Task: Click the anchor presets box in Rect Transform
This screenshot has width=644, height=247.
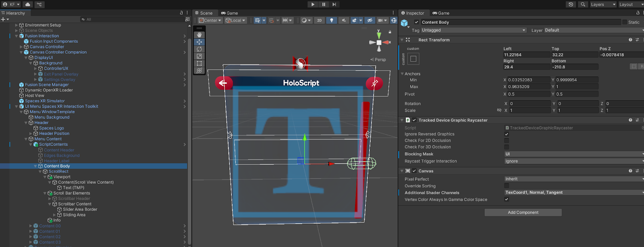Action: [413, 59]
